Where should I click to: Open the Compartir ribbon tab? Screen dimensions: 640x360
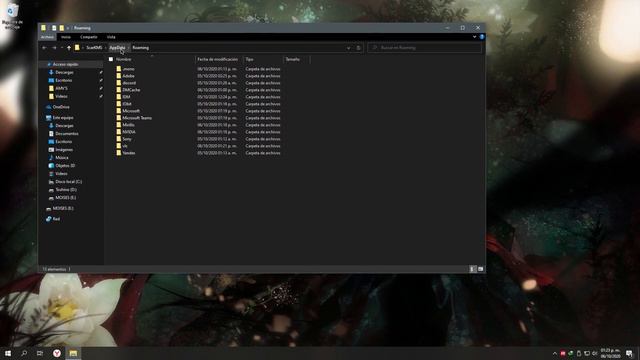[89, 37]
